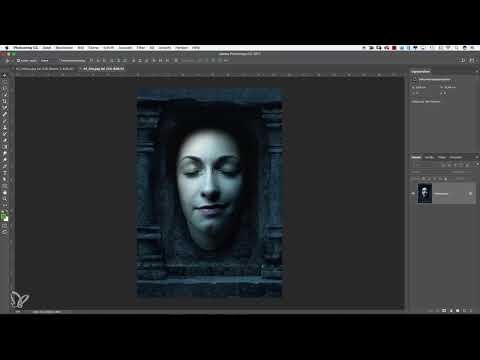The width and height of the screenshot is (480, 360).
Task: Open the Photoshop CC application menu
Action: click(x=25, y=48)
